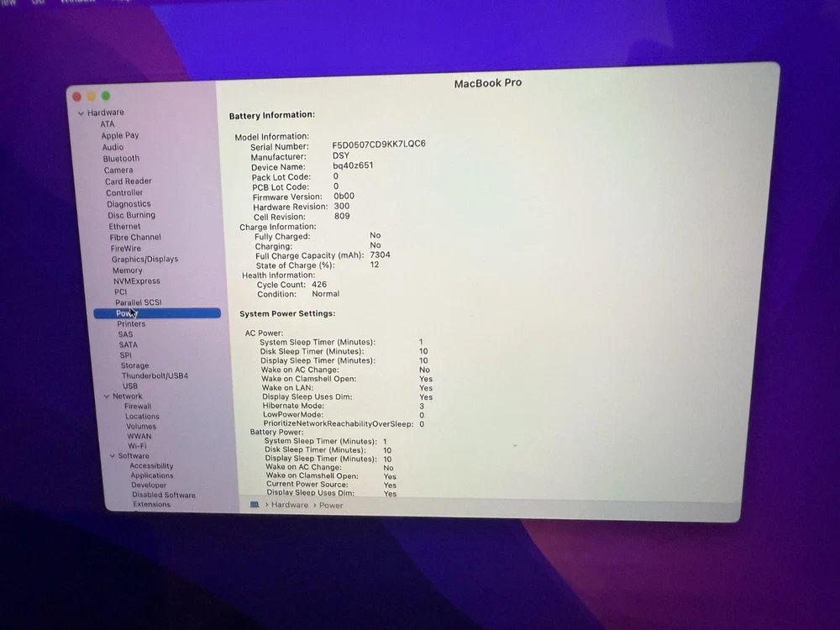Screen dimensions: 840x630
Task: Select Bluetooth in the Hardware list
Action: tap(121, 159)
